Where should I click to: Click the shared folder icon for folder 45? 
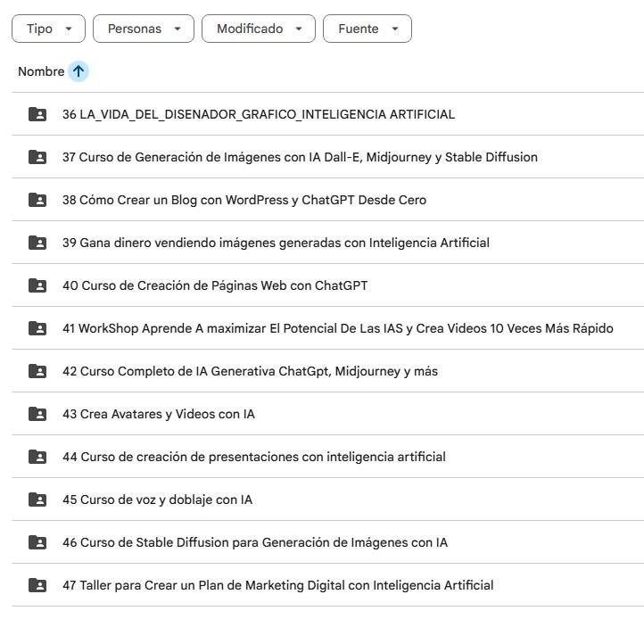(37, 500)
